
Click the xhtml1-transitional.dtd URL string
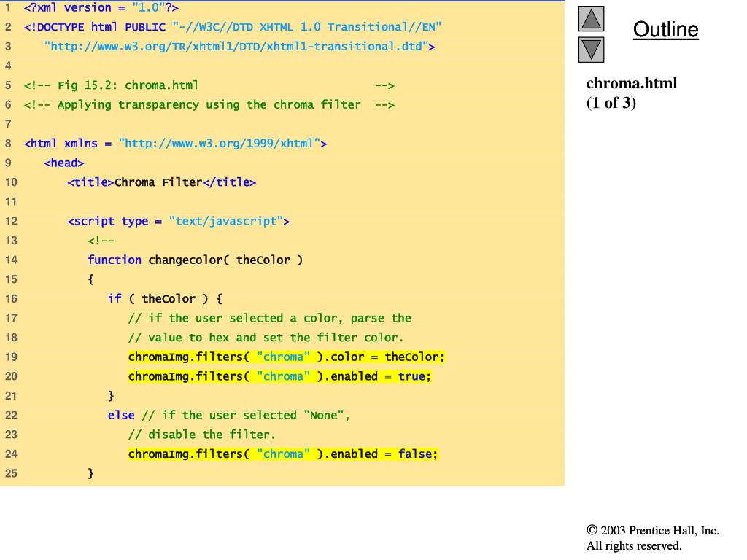pyautogui.click(x=239, y=47)
